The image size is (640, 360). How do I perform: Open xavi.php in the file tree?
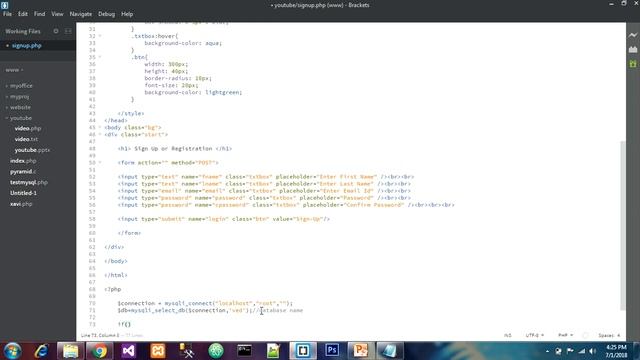[21, 204]
